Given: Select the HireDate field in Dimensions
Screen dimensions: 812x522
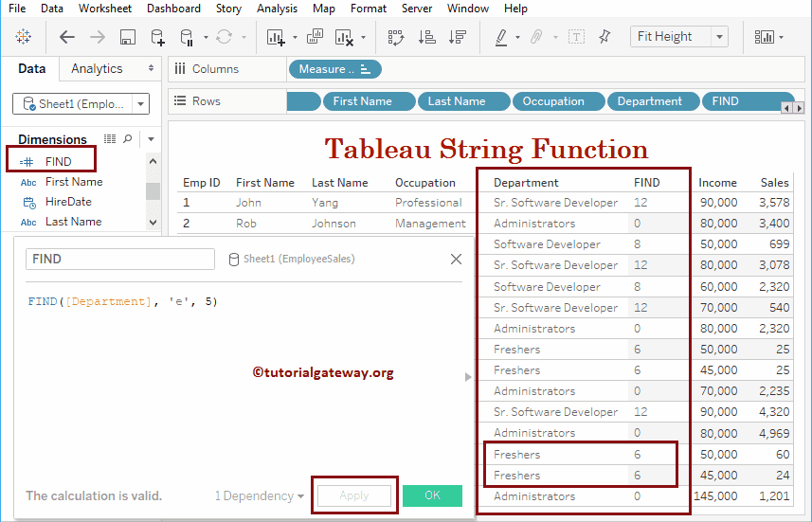Looking at the screenshot, I should pos(68,202).
